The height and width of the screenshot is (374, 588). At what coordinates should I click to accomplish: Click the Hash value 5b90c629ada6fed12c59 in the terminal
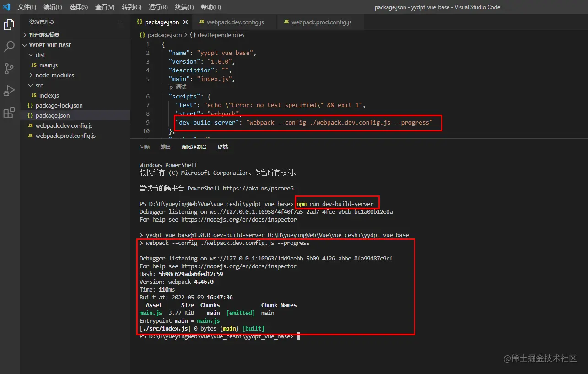point(191,274)
